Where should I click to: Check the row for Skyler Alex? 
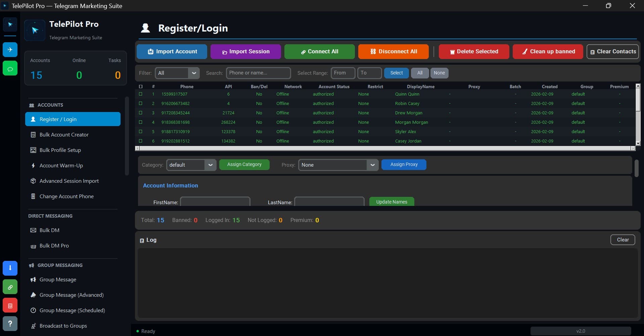pyautogui.click(x=141, y=132)
